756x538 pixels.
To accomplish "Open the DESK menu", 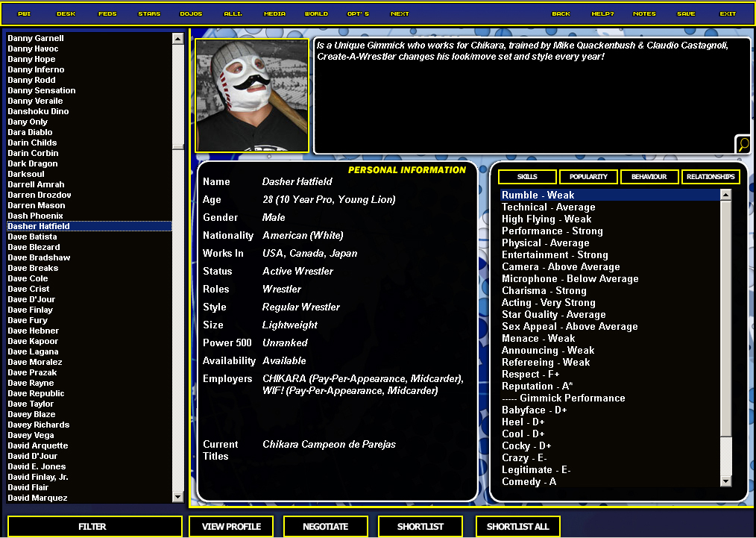I will tap(66, 13).
